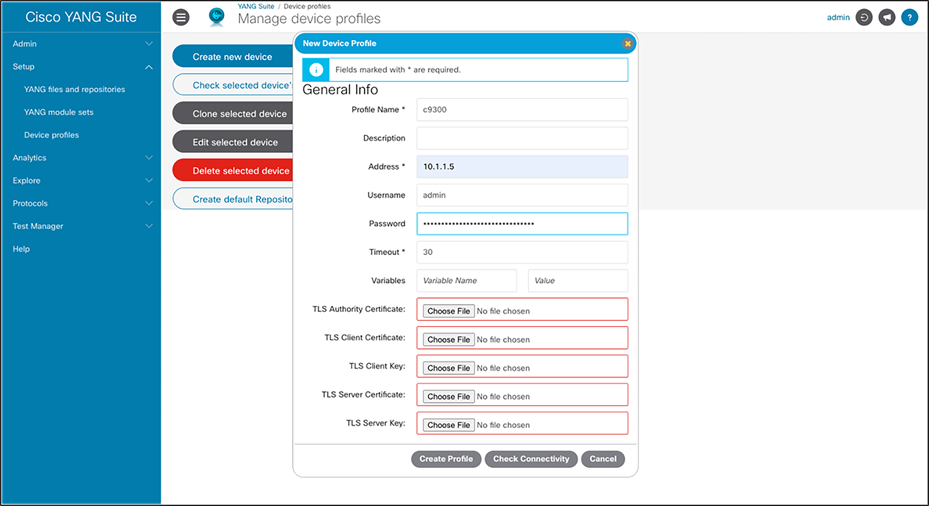Click Delete selected device button

pos(233,171)
